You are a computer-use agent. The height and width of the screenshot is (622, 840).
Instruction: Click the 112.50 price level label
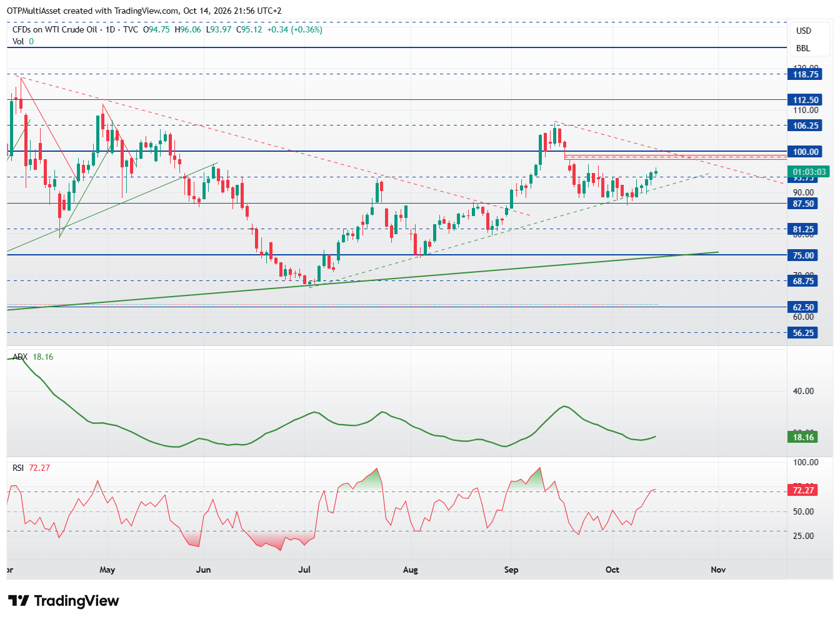(x=805, y=100)
